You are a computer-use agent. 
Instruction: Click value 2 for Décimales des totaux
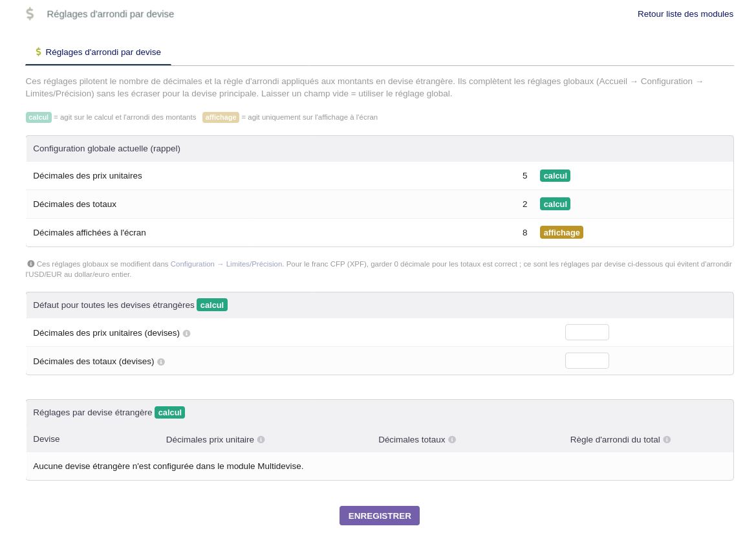(525, 204)
